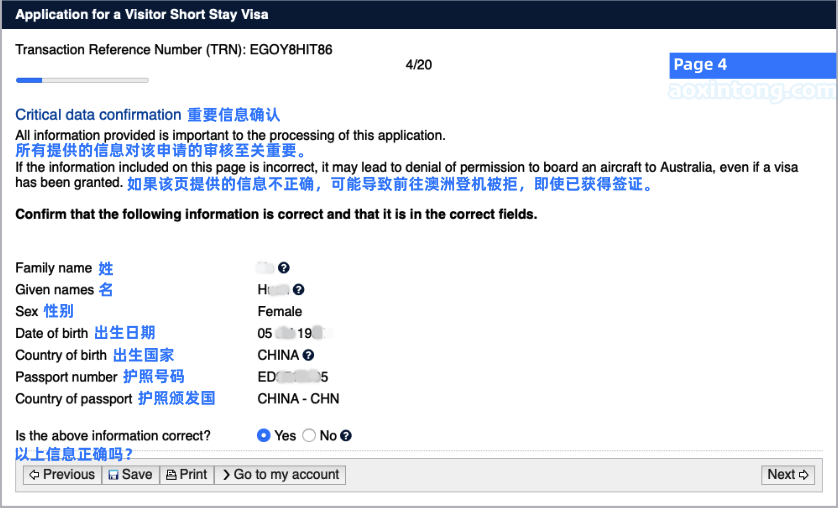Viewport: 838px width, 508px height.
Task: Click the application progress bar
Action: (82, 80)
